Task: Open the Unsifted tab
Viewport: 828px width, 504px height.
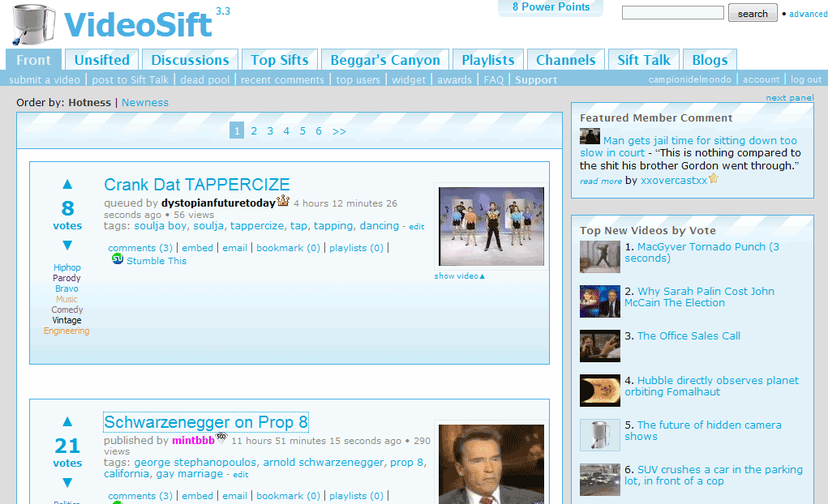Action: pyautogui.click(x=102, y=60)
